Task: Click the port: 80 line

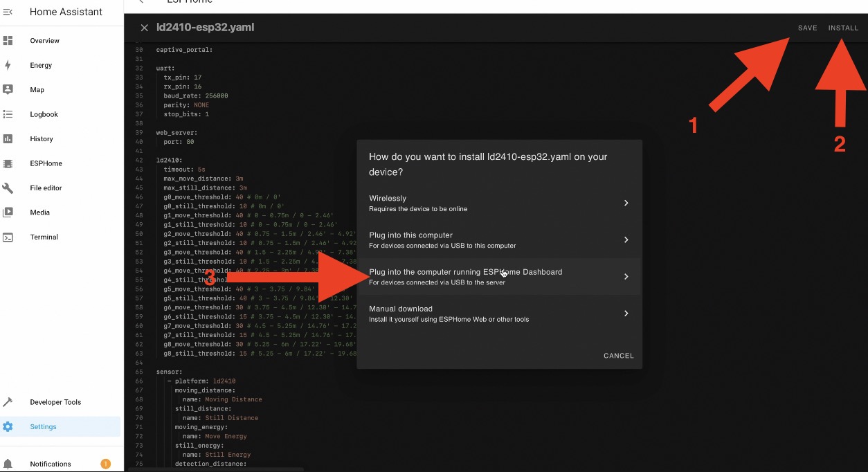Action: 179,142
